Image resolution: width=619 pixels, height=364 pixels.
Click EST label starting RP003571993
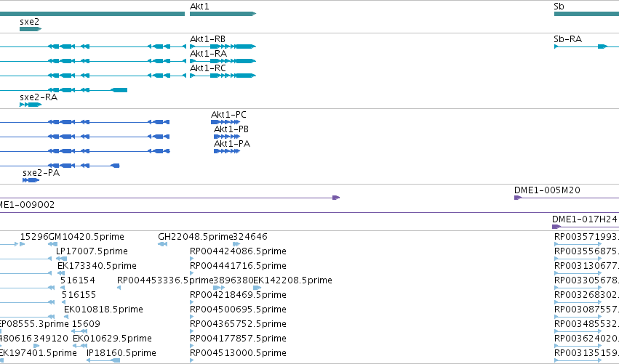(586, 237)
